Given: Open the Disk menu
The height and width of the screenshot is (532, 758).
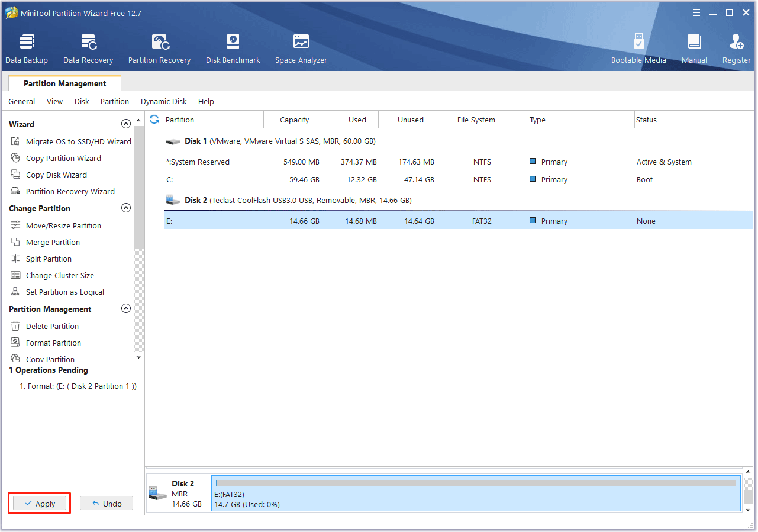Looking at the screenshot, I should (x=82, y=101).
